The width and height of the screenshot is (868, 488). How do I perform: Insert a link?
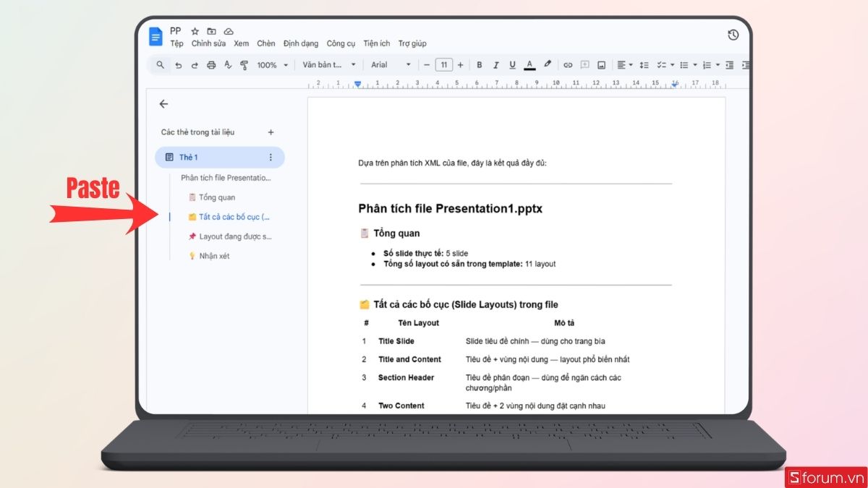point(568,65)
